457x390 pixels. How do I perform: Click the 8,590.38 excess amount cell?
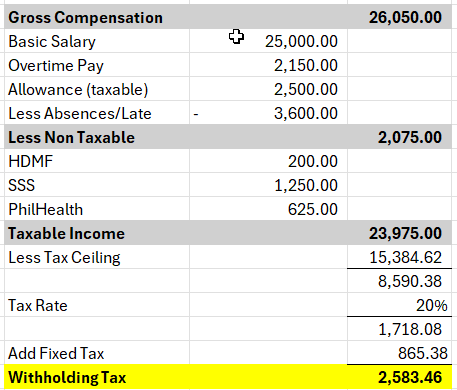pyautogui.click(x=399, y=281)
